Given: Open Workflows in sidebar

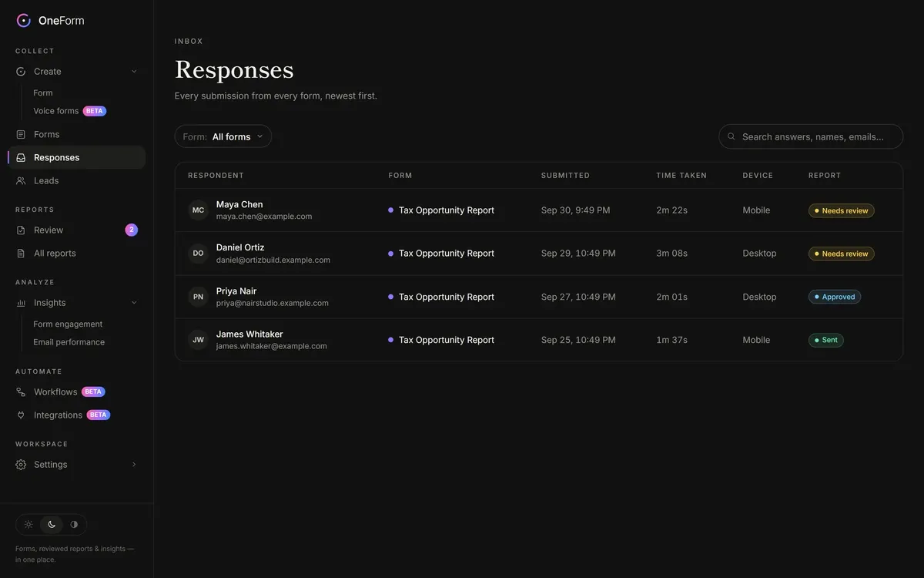Looking at the screenshot, I should [x=76, y=392].
